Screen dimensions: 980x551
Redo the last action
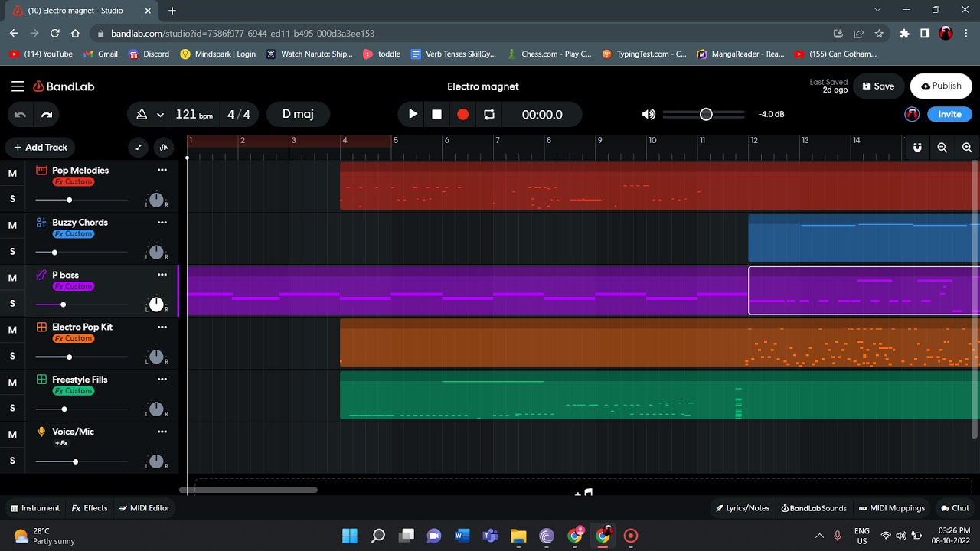coord(47,115)
